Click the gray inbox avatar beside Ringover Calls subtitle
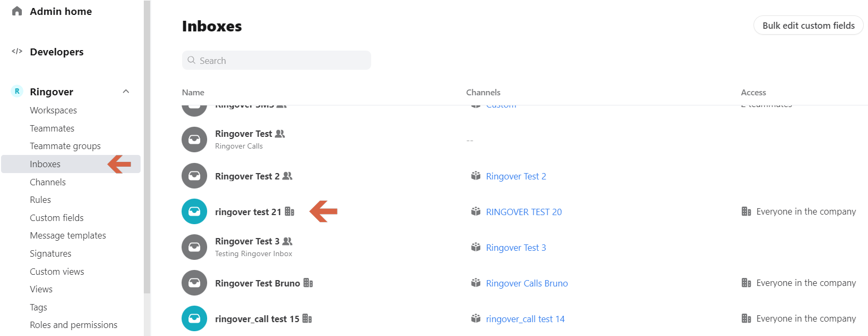868x336 pixels. (194, 140)
